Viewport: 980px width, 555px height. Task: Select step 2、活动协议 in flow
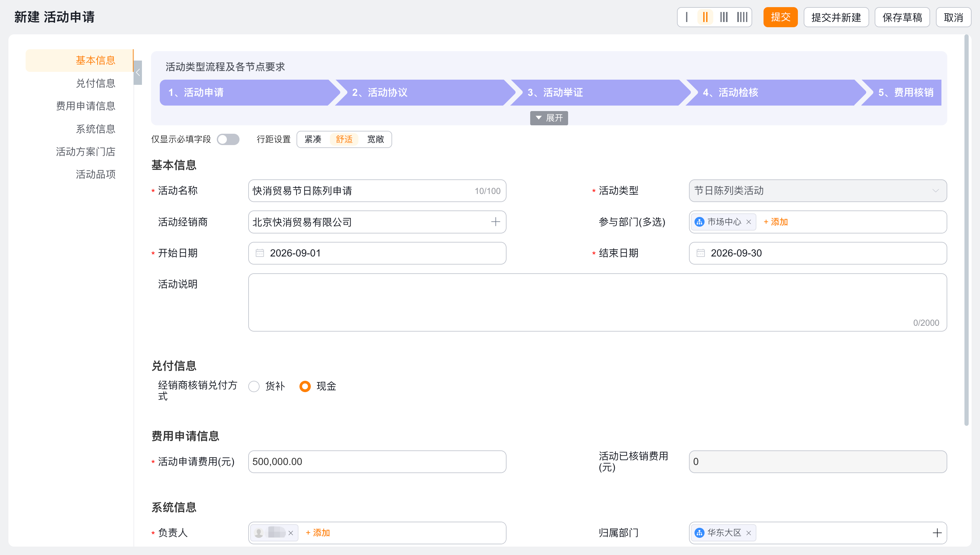coord(425,93)
